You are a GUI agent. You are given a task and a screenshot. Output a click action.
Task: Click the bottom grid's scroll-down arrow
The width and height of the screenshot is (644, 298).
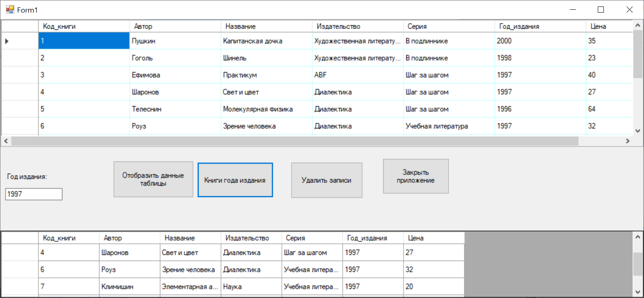click(638, 292)
